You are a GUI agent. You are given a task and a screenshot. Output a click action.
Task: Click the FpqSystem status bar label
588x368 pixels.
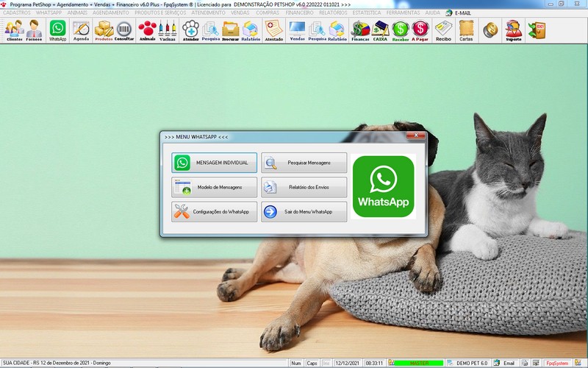pyautogui.click(x=557, y=363)
